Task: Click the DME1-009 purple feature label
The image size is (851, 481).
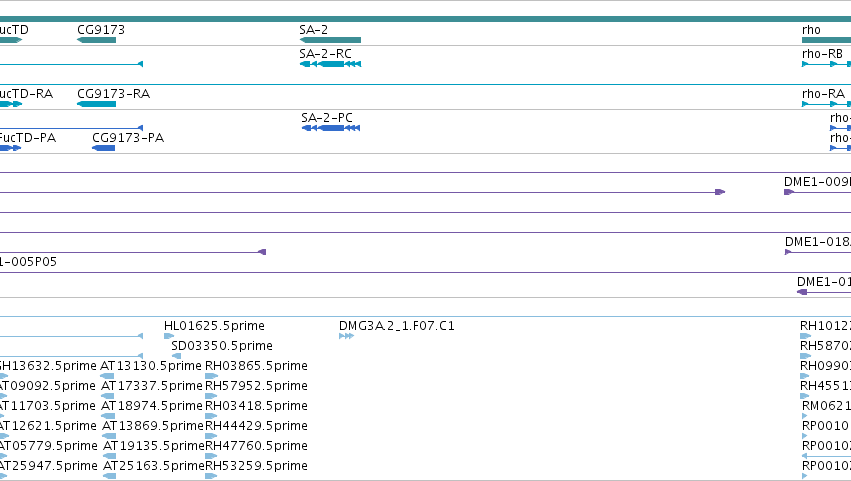Action: 817,182
